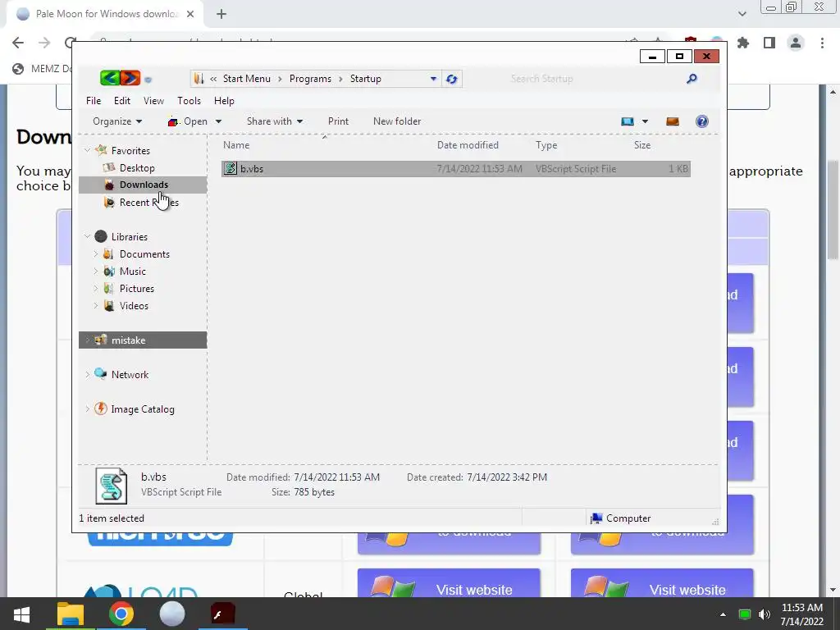
Task: Refresh the Startup folder view
Action: click(x=452, y=79)
